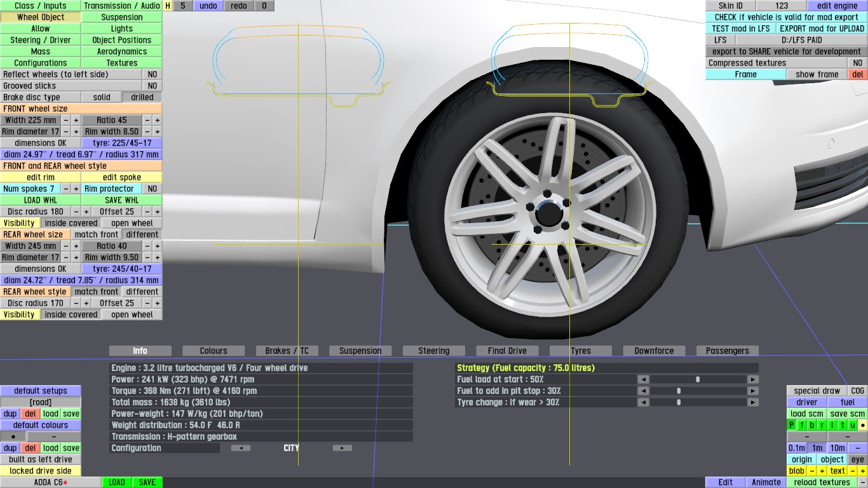Decrease Fuel to add in pit stop arrow
This screenshot has width=868, height=488.
click(643, 391)
